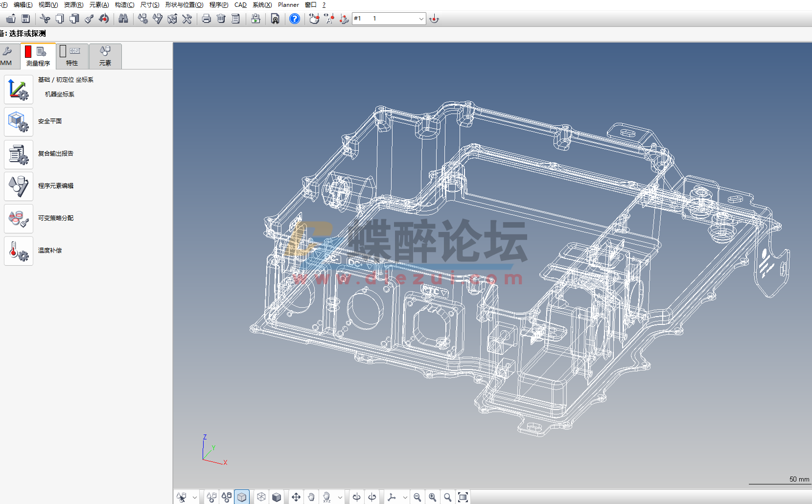Click the 基础/初定位坐标系 base alignment icon
This screenshot has width=812, height=504.
pyautogui.click(x=18, y=90)
